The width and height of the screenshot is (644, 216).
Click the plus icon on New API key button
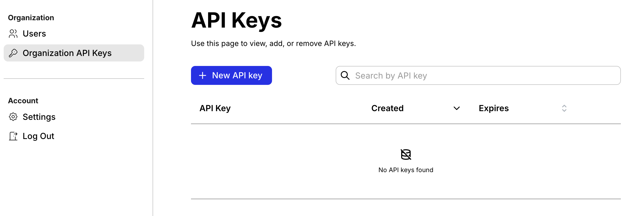(202, 75)
